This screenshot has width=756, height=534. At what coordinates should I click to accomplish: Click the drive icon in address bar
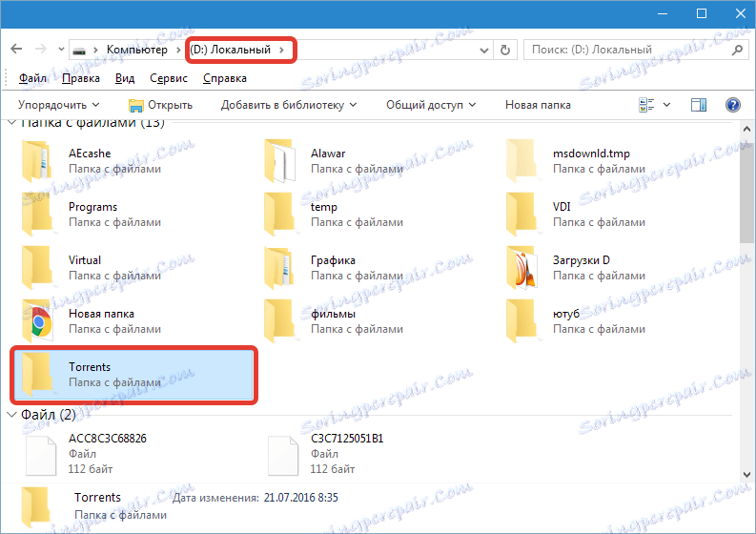(79, 51)
